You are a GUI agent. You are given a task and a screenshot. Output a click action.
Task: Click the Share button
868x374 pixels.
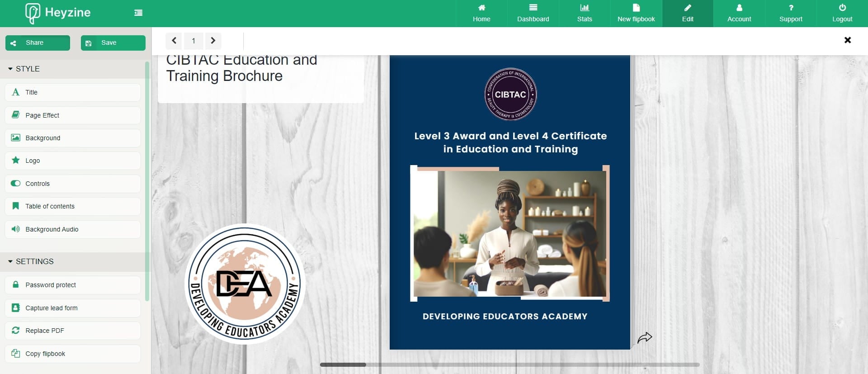tap(38, 43)
